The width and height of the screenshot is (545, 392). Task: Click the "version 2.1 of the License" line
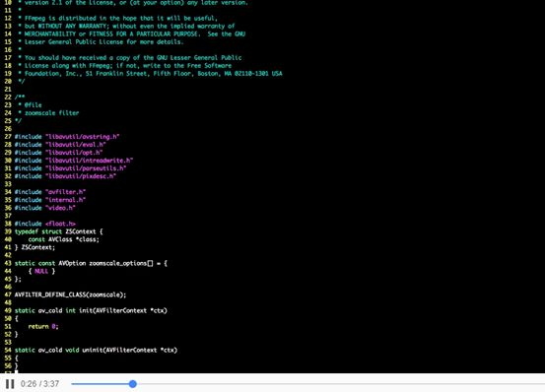(x=133, y=3)
